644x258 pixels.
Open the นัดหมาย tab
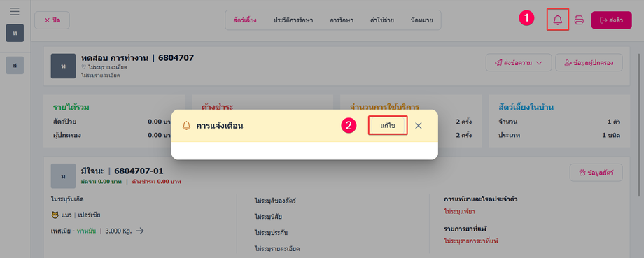[x=421, y=20]
